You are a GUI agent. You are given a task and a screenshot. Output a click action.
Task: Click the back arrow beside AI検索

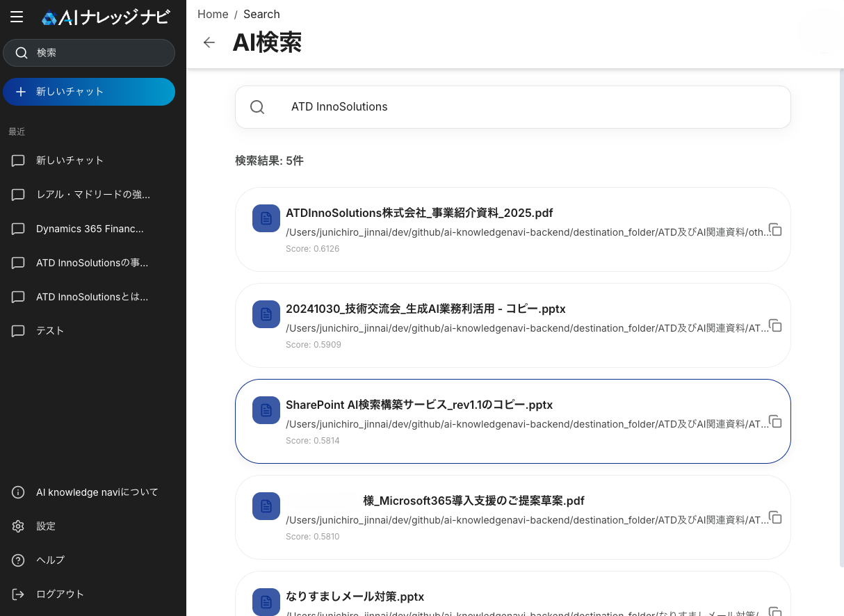[x=209, y=42]
